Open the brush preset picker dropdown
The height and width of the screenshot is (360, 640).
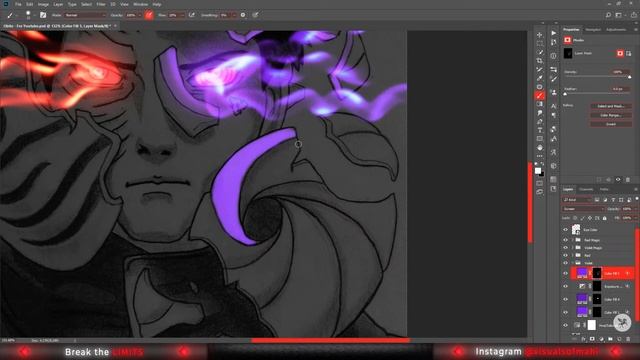click(35, 16)
